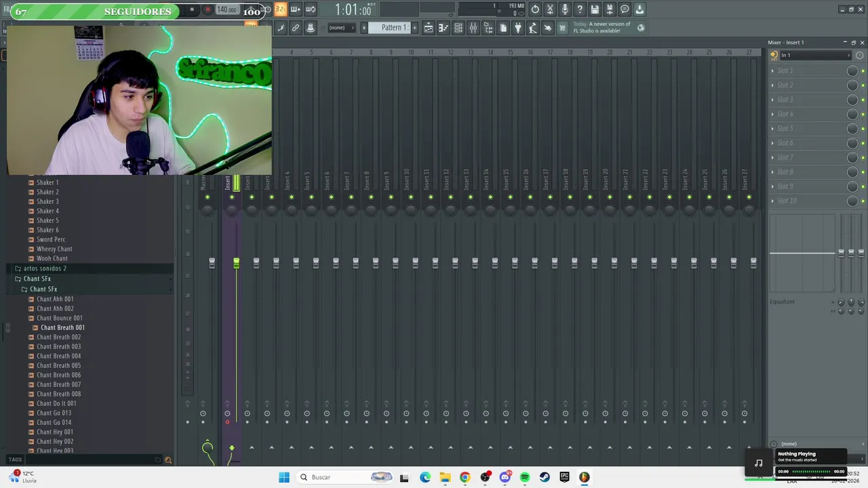Open the Mixer view icon in the toolbar
868x488 pixels.
point(473,28)
